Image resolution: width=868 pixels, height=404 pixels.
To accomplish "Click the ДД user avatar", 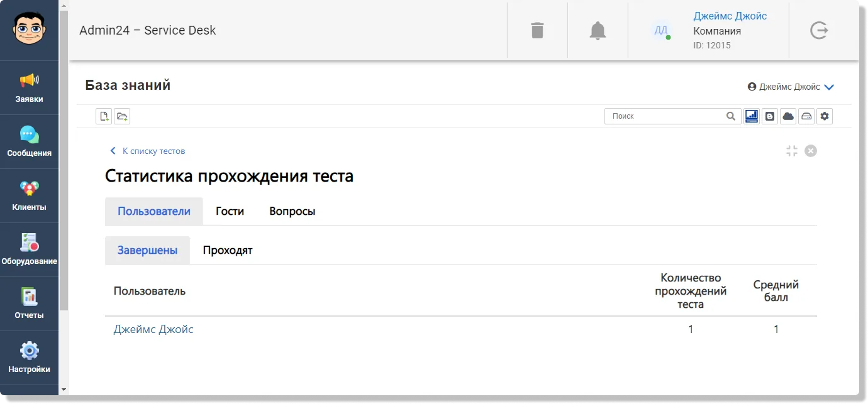I will point(661,30).
